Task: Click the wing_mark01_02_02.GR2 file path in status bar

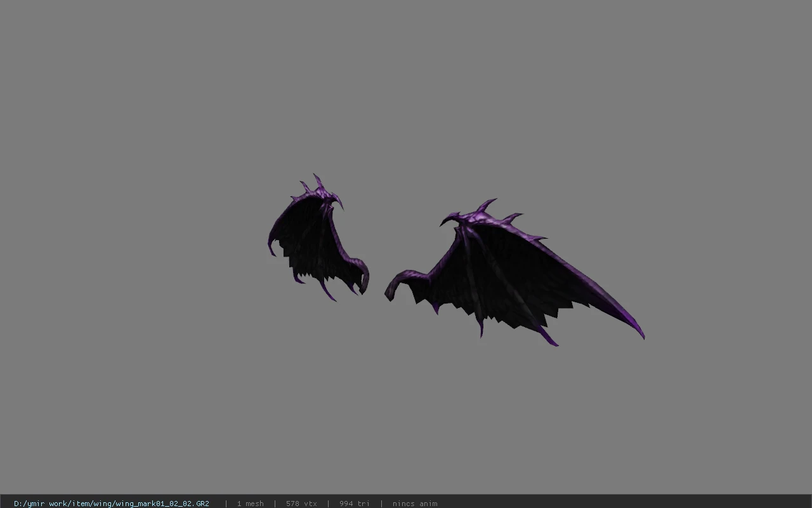Action: pyautogui.click(x=112, y=504)
